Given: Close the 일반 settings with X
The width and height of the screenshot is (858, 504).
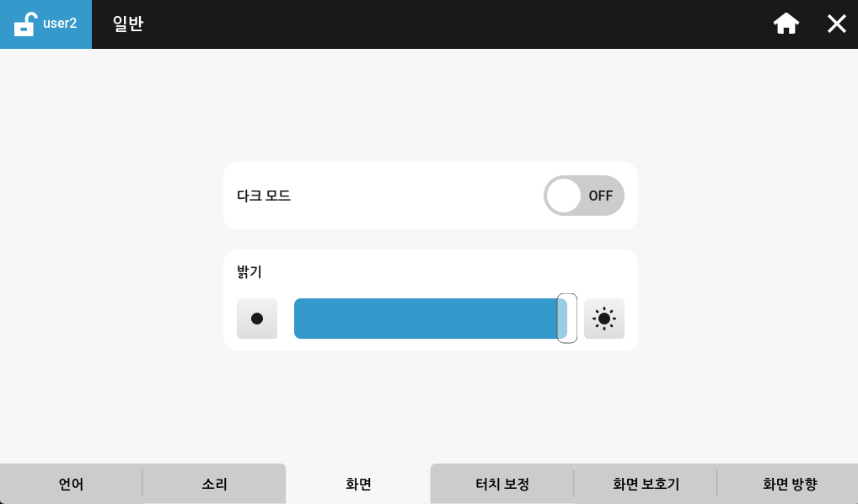Looking at the screenshot, I should (x=836, y=24).
